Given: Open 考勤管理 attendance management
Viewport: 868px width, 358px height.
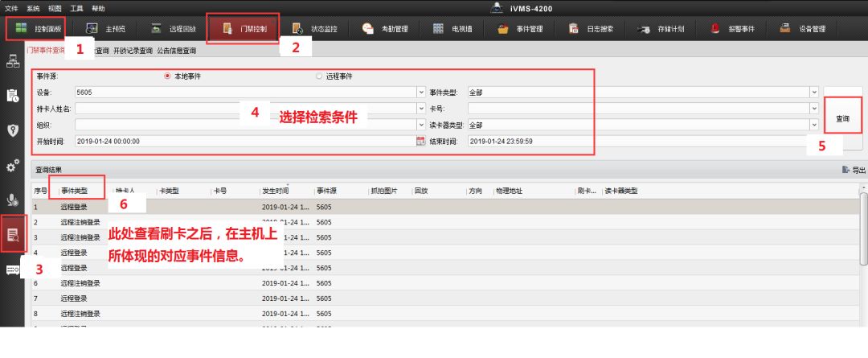Looking at the screenshot, I should [x=385, y=29].
